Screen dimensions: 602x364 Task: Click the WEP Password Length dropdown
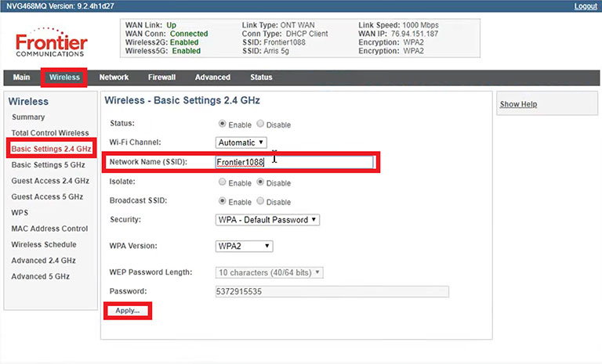point(269,272)
